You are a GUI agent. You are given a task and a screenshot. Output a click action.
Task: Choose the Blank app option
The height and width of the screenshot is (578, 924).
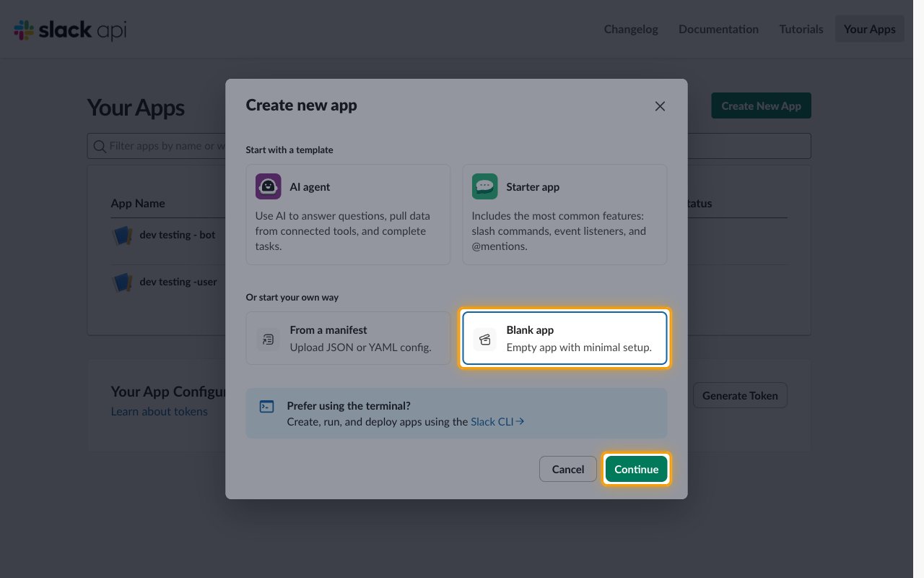565,338
